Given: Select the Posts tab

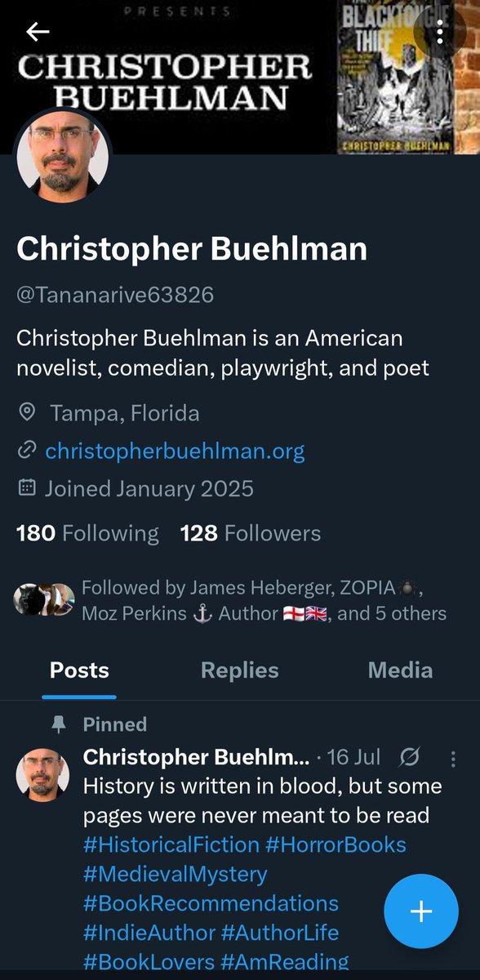Looking at the screenshot, I should click(x=79, y=670).
